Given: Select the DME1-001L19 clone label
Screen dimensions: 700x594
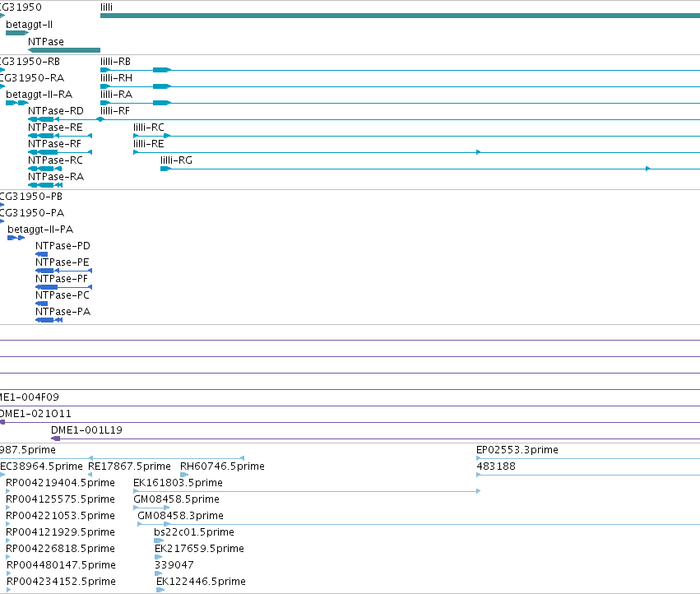Looking at the screenshot, I should (x=86, y=430).
